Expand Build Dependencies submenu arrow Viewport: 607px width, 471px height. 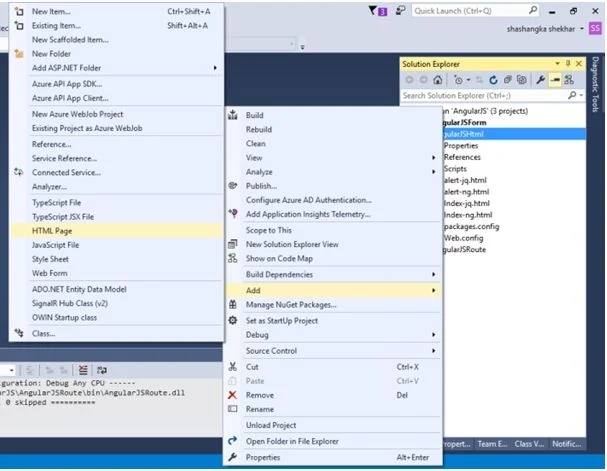pos(434,274)
